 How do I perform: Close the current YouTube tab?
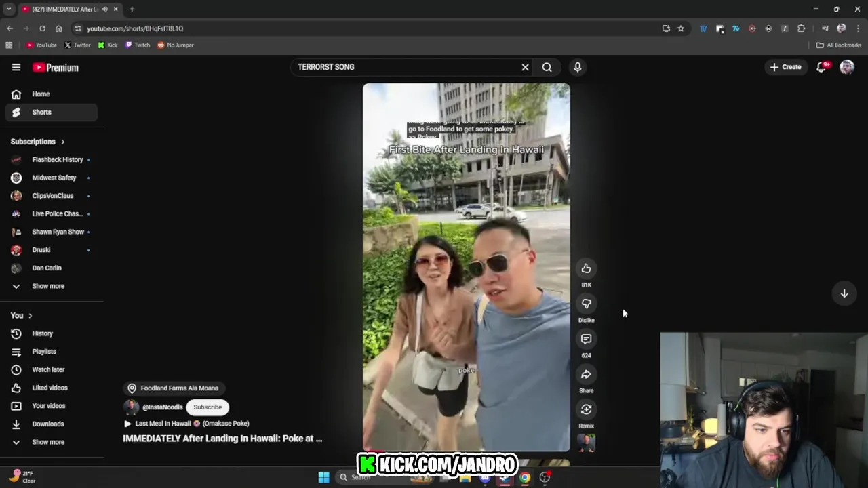(115, 9)
